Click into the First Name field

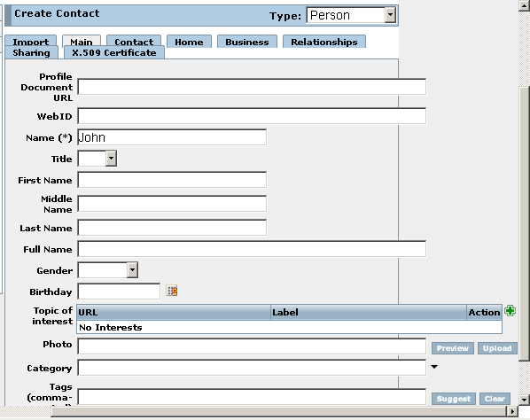tap(172, 180)
